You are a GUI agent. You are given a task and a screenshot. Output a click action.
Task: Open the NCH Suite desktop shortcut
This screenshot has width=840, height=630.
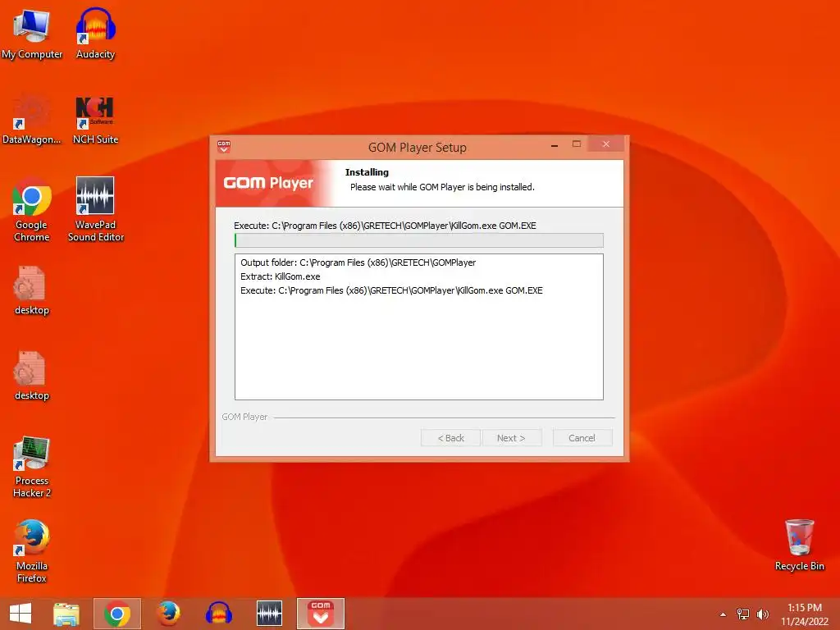click(x=95, y=119)
